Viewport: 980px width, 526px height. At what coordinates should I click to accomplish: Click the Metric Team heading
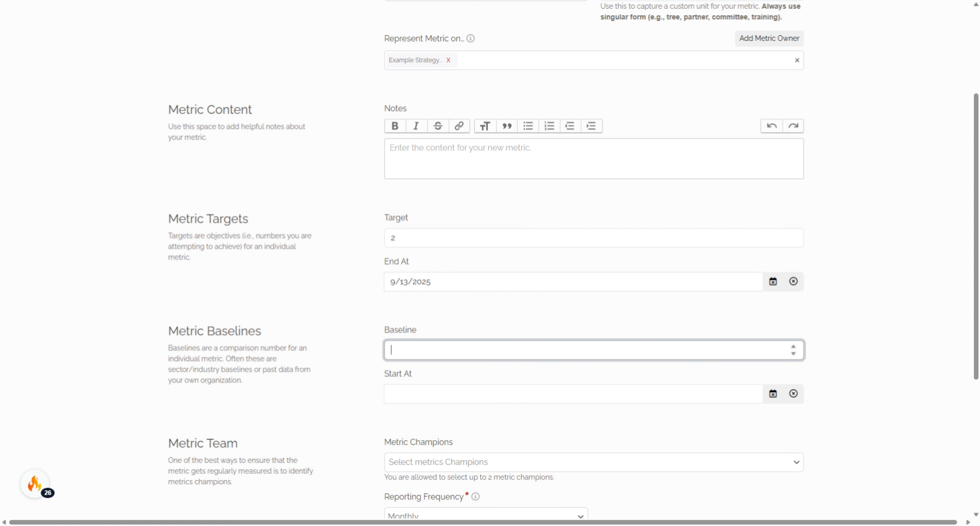[203, 443]
